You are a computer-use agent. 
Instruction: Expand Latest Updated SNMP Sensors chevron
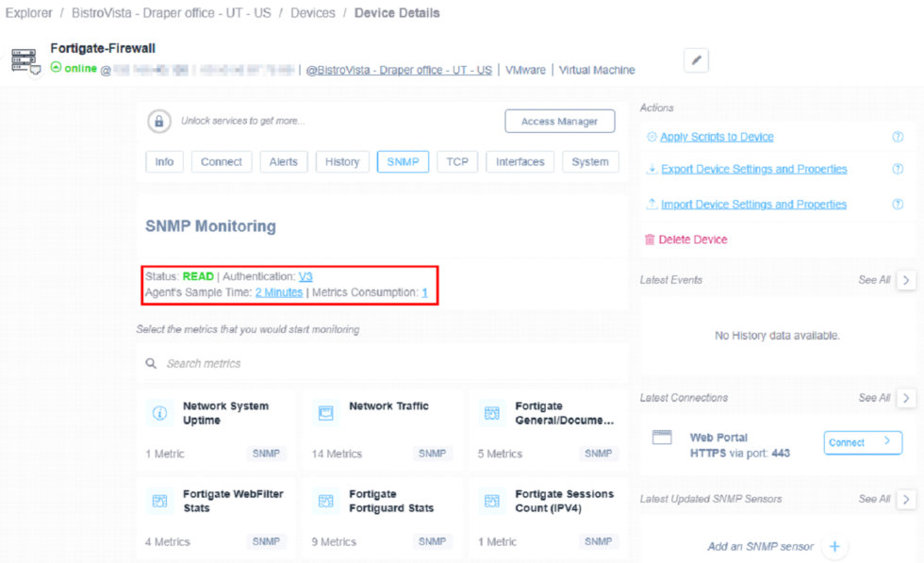[x=906, y=499]
